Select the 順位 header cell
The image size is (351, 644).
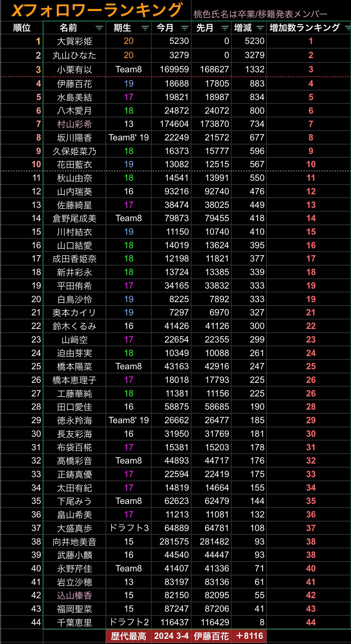click(22, 28)
